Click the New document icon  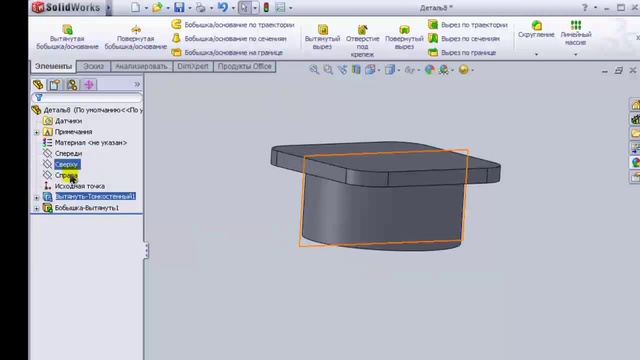pos(136,7)
